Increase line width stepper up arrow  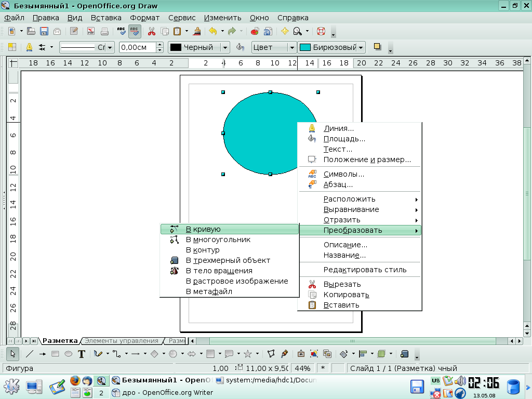pyautogui.click(x=160, y=45)
